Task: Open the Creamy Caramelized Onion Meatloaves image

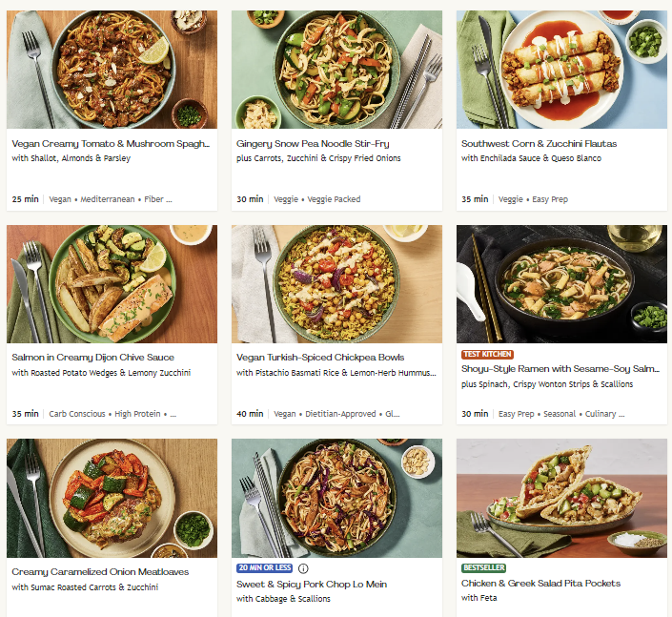Action: tap(112, 498)
